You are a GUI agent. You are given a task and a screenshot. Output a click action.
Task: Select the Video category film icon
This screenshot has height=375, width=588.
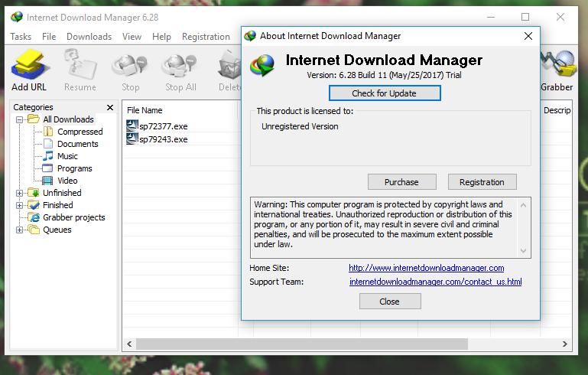[x=47, y=181]
